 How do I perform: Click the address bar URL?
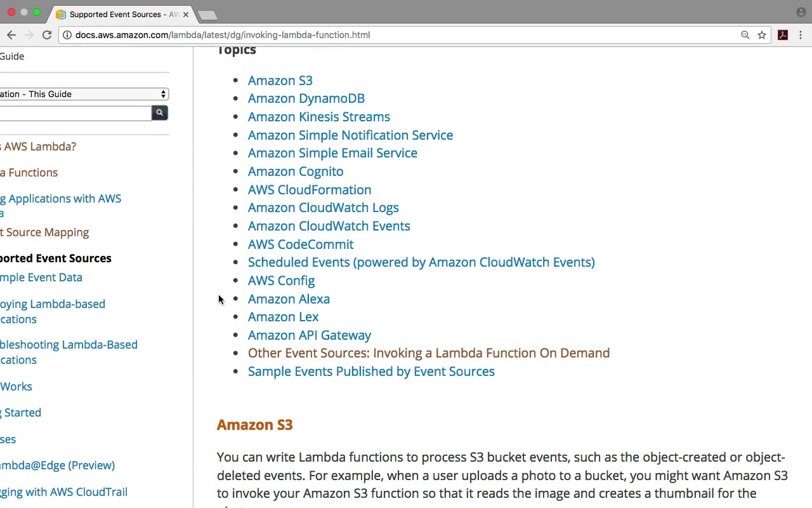click(222, 35)
